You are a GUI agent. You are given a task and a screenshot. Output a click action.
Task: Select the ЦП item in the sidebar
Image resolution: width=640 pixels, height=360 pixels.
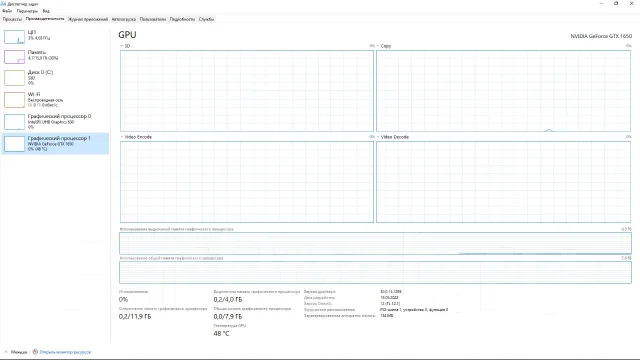(56, 36)
